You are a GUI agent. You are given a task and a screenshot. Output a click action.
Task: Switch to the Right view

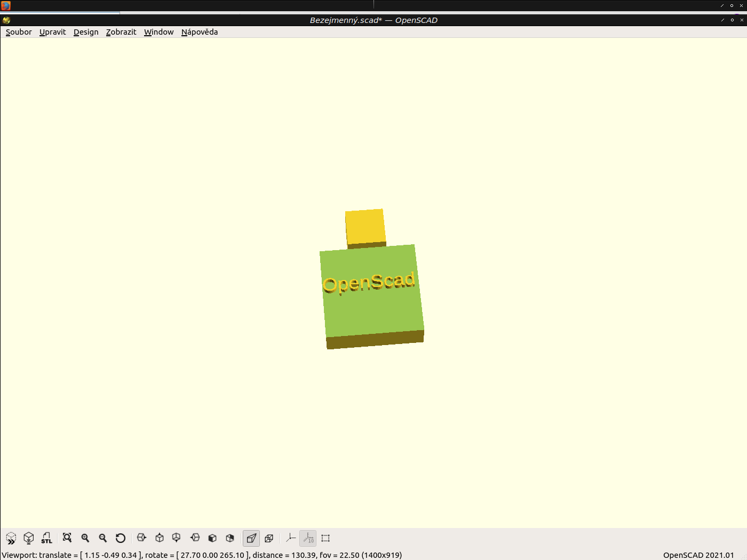[x=141, y=538]
